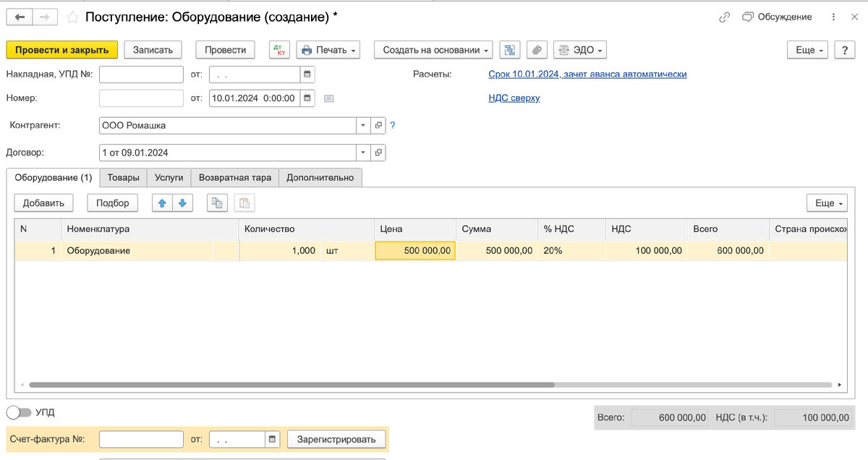Select Номенклатура cell Оборудование
The height and width of the screenshot is (460, 868).
[x=137, y=251]
